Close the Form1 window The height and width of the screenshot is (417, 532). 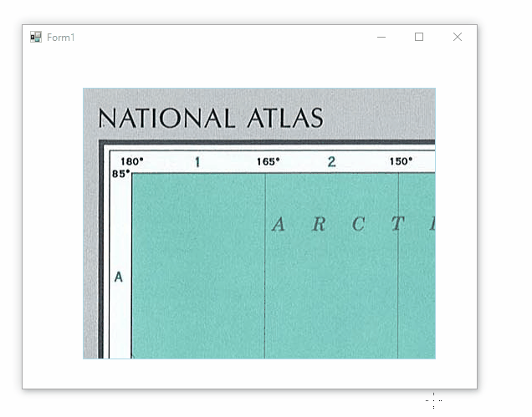[458, 37]
